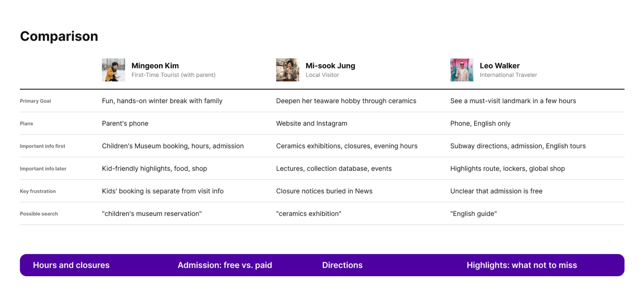Click "Unclear that admission is free"
The image size is (644, 304).
click(x=496, y=191)
